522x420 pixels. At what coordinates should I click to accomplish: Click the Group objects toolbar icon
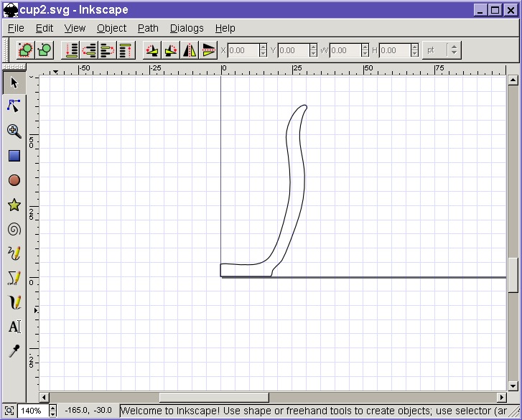pyautogui.click(x=26, y=50)
